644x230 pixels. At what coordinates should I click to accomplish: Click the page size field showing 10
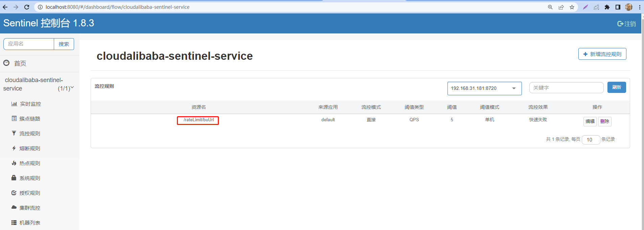pos(591,140)
